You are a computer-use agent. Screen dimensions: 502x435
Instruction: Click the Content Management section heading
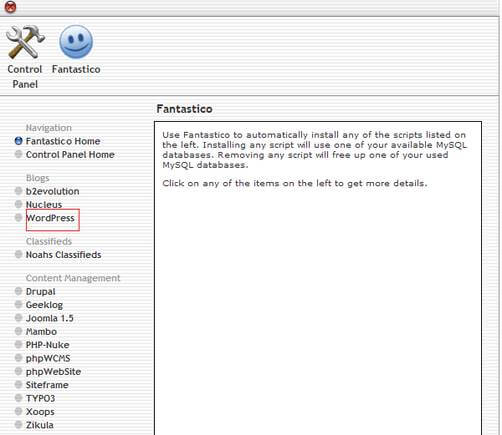(x=73, y=278)
